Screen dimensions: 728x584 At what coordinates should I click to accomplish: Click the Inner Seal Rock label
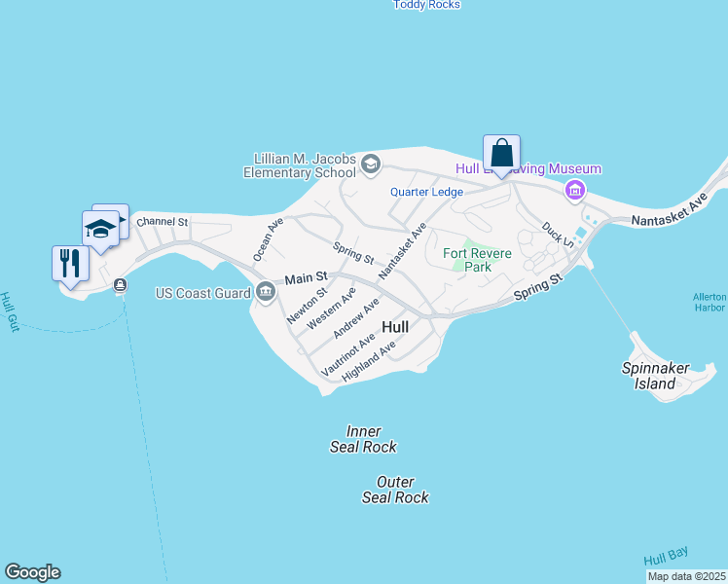click(364, 439)
